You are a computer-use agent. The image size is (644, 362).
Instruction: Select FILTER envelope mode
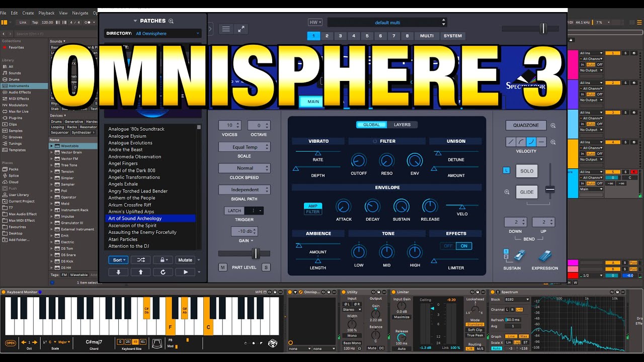coord(313,212)
